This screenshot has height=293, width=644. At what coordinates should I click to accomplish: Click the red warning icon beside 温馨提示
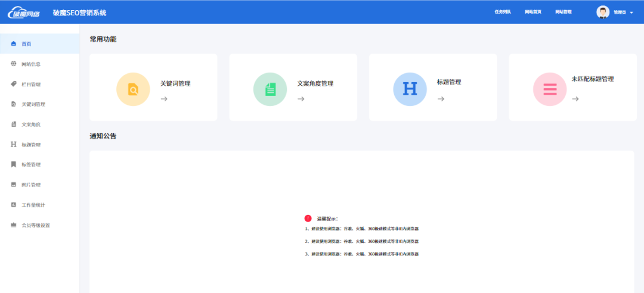(x=308, y=219)
